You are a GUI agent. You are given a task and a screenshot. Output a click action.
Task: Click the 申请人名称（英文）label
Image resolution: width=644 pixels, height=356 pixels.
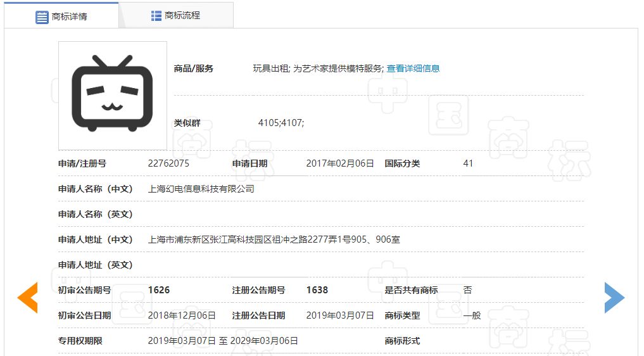95,214
